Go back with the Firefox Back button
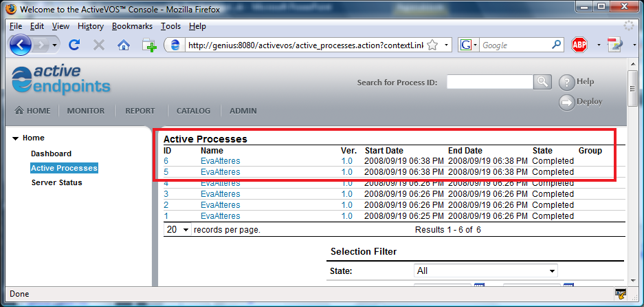The width and height of the screenshot is (644, 307). 21,45
